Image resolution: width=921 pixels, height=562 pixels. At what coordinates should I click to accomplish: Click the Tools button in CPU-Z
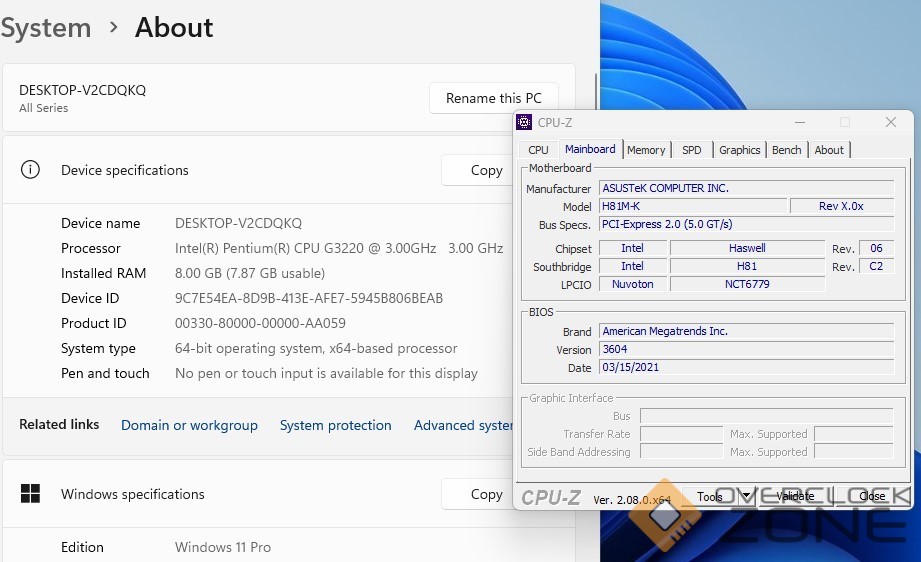(x=710, y=496)
